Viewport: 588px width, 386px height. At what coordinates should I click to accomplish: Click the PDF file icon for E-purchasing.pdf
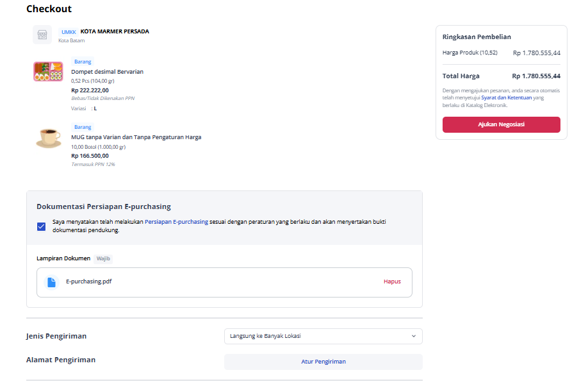tap(51, 282)
